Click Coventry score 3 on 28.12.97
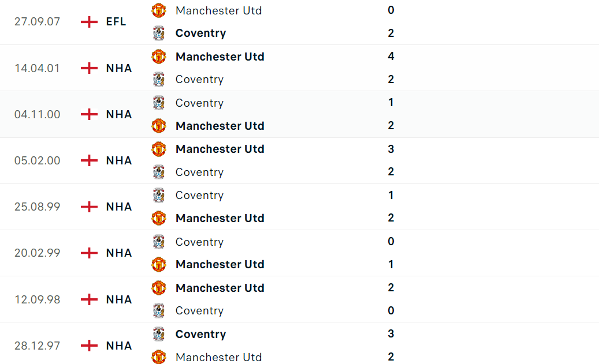Screen dimensions: 599x364 [x=391, y=334]
